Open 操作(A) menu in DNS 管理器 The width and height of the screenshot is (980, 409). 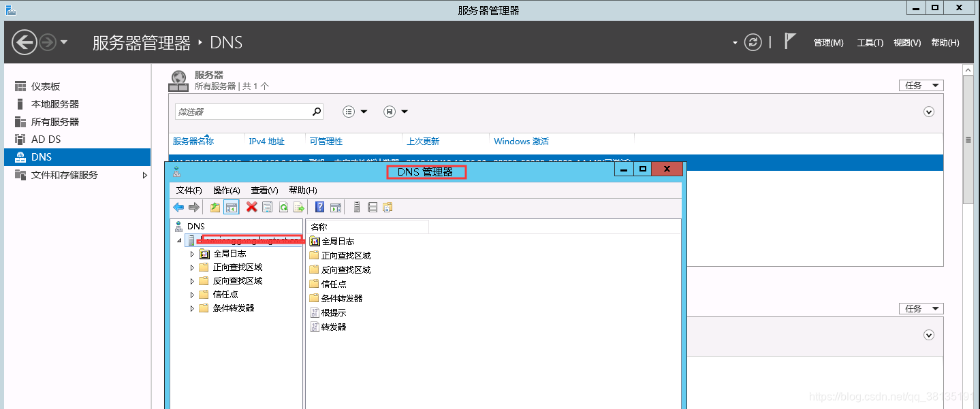[x=227, y=191]
